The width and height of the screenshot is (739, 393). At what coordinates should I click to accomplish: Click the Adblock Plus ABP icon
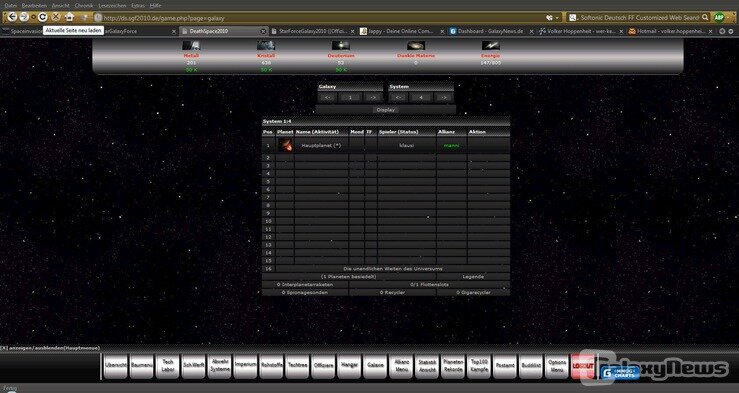tap(719, 17)
